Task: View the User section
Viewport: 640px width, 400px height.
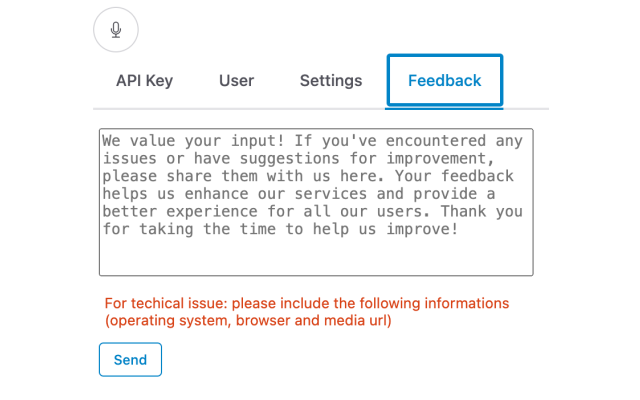Action: 236,81
